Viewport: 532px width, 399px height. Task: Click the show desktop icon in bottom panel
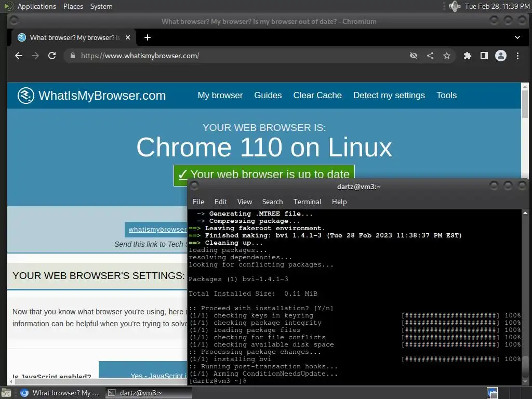tap(6, 393)
